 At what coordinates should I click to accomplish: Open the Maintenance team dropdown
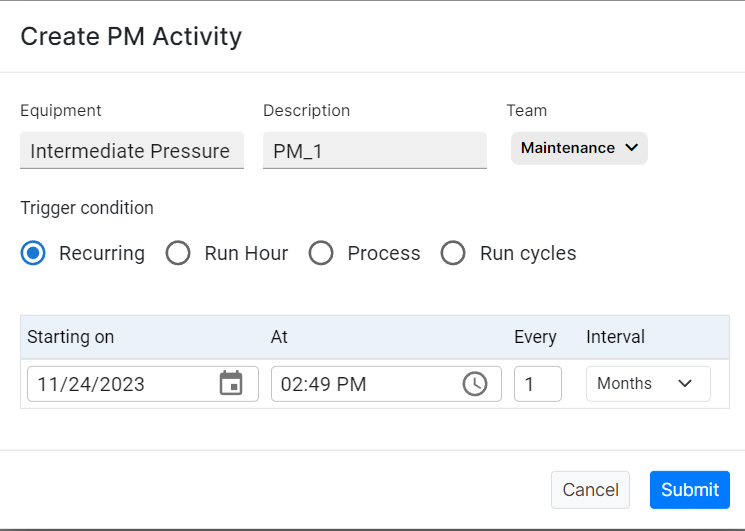pos(579,148)
